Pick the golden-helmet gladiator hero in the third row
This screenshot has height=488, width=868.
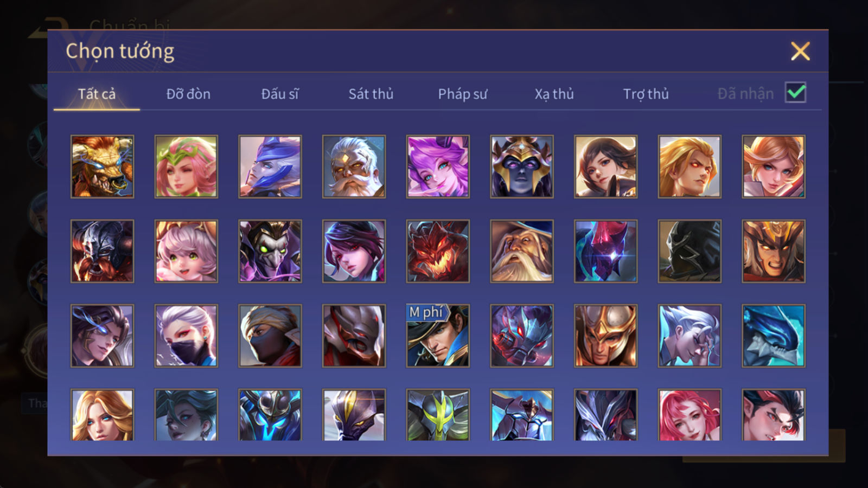pos(605,336)
